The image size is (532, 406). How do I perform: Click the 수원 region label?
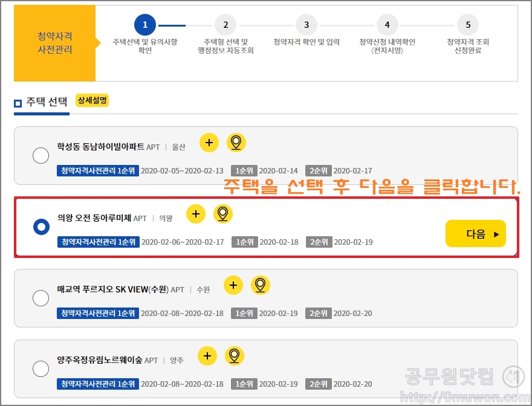(x=203, y=289)
